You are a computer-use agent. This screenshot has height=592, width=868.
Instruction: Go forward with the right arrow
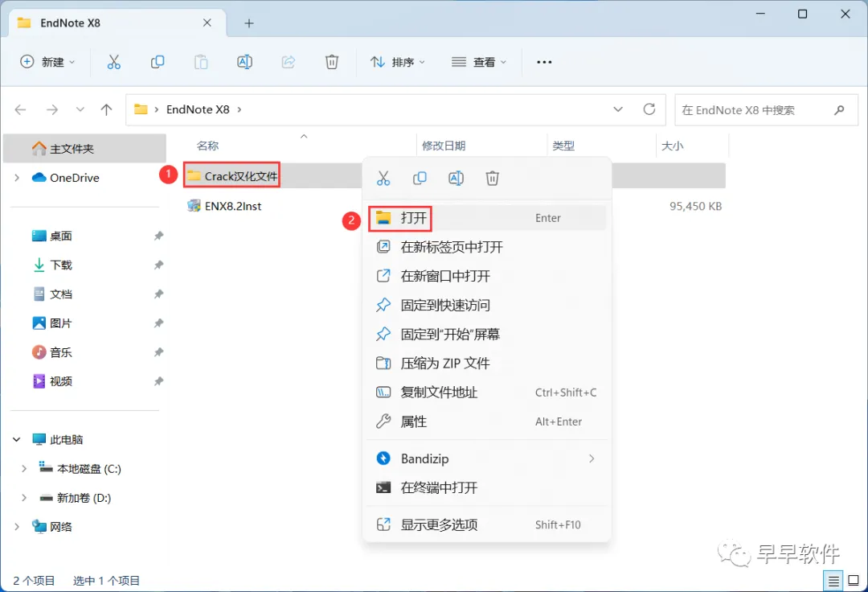point(52,109)
